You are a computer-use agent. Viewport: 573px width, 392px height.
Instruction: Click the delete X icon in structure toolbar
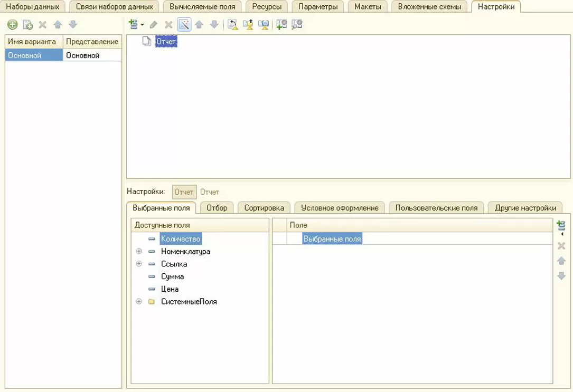(x=168, y=25)
